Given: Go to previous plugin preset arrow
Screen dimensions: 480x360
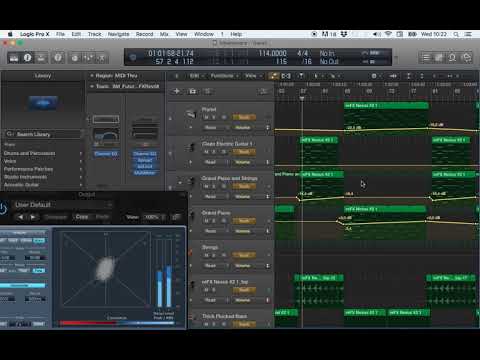Looking at the screenshot, I should [x=21, y=217].
